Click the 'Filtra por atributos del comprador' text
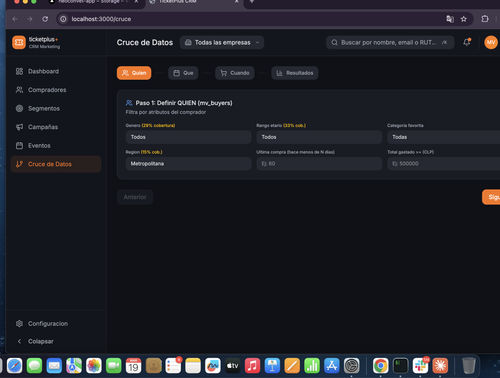 [x=166, y=112]
